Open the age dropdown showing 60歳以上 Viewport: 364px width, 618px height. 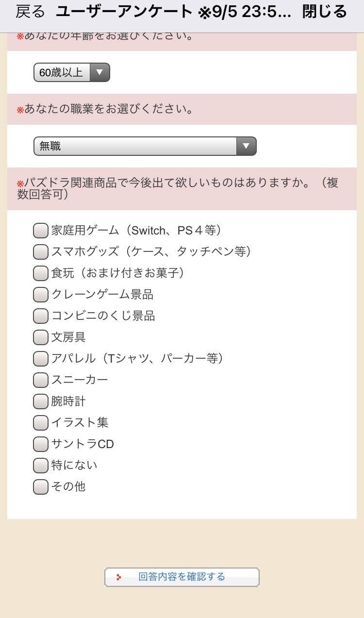[72, 72]
